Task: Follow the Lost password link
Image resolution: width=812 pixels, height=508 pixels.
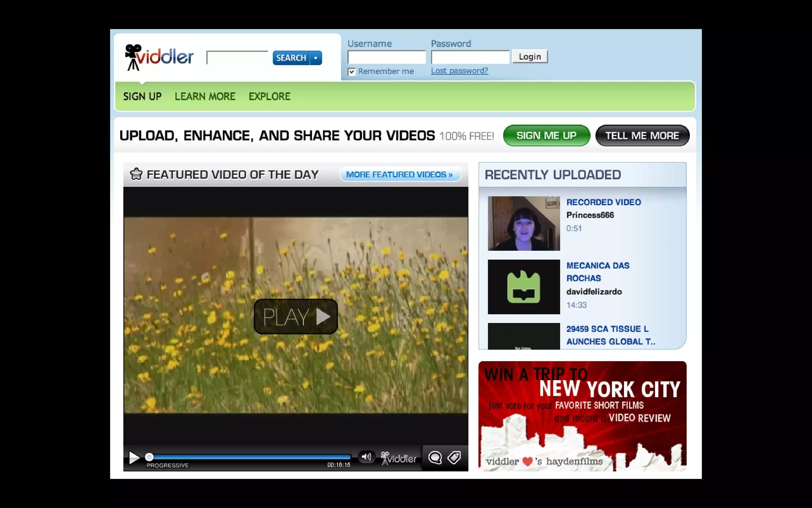Action: (x=460, y=71)
